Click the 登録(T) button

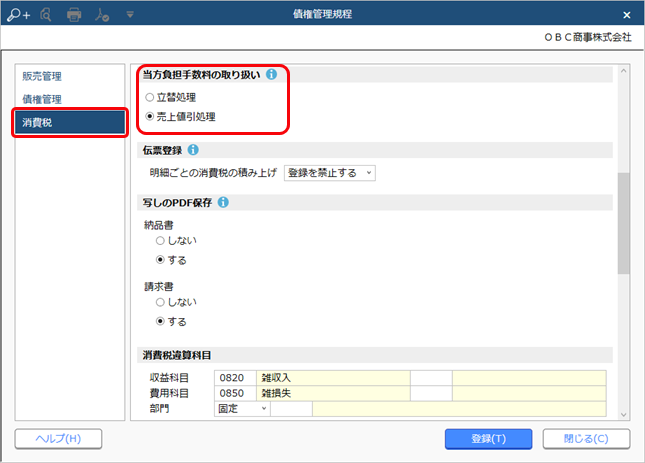click(488, 439)
